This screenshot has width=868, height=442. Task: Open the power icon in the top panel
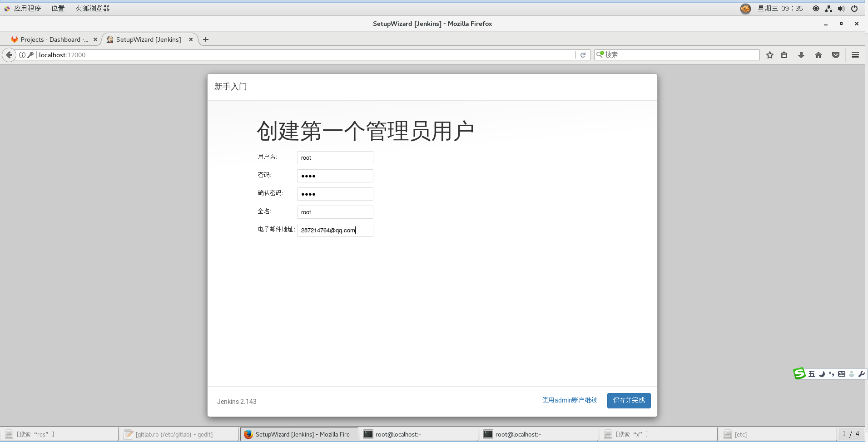click(854, 8)
